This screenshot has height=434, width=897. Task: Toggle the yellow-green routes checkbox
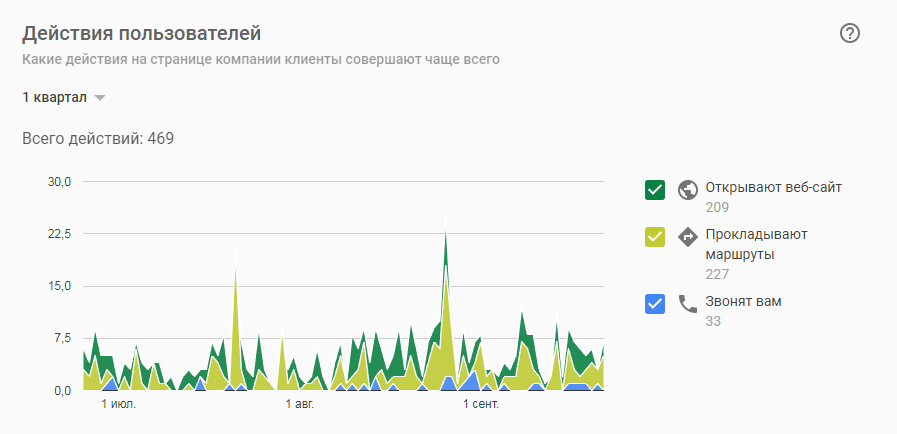pos(656,237)
